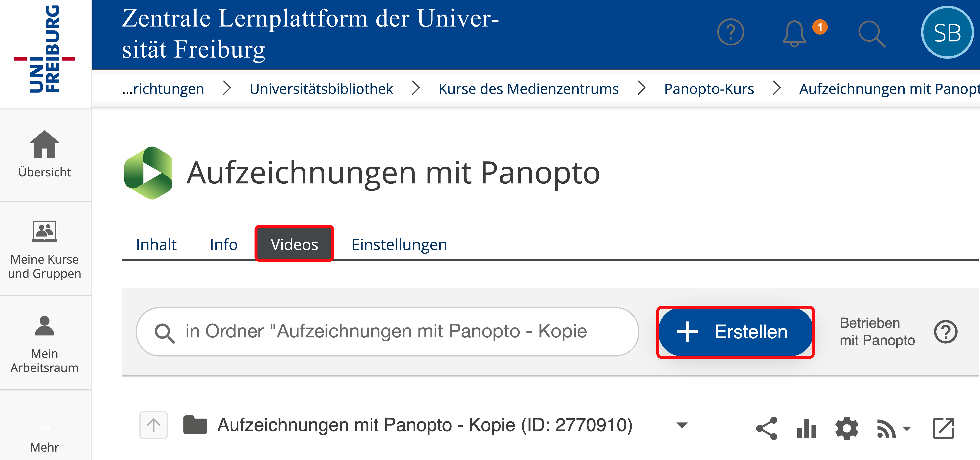Screen dimensions: 980x460
Task: Click the share icon for folder
Action: pyautogui.click(x=767, y=428)
